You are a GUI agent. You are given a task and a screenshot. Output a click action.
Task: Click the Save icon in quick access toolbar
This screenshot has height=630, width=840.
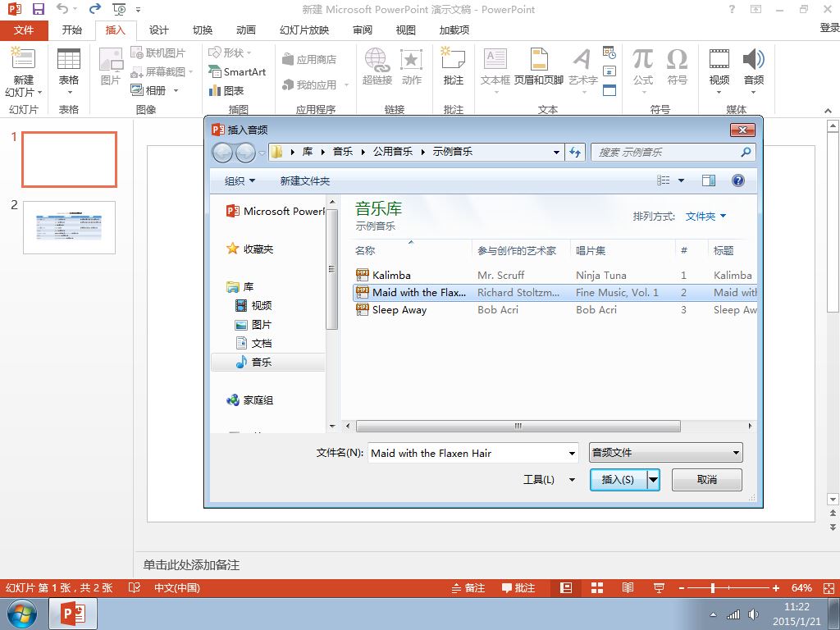point(38,9)
